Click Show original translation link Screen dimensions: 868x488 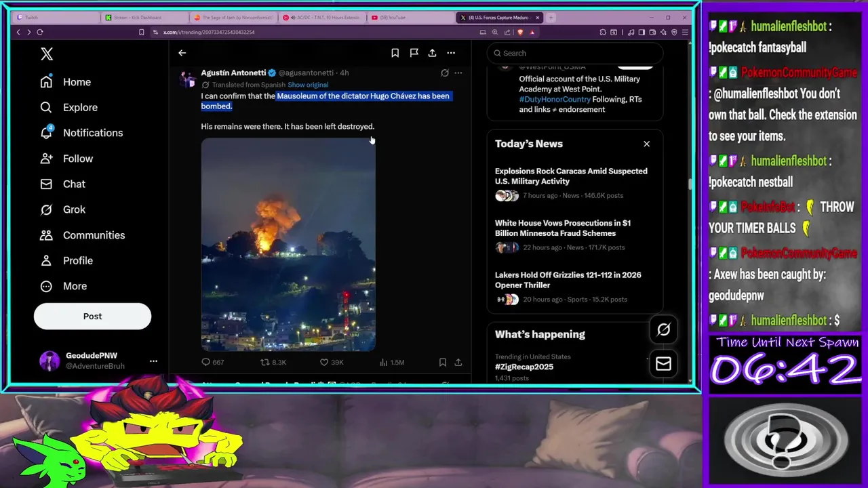(x=308, y=85)
